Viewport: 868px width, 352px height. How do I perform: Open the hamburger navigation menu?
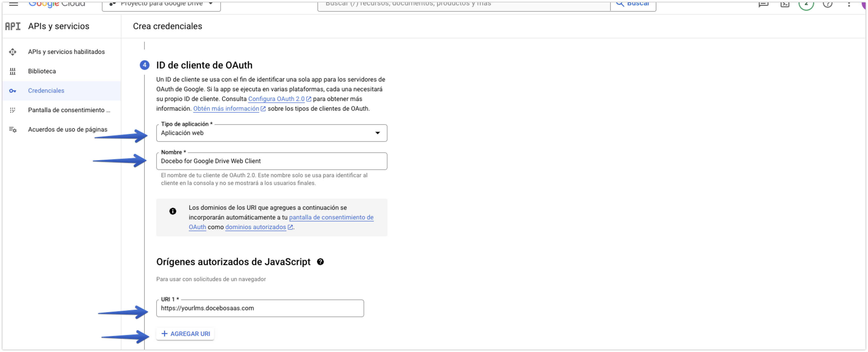click(x=14, y=4)
